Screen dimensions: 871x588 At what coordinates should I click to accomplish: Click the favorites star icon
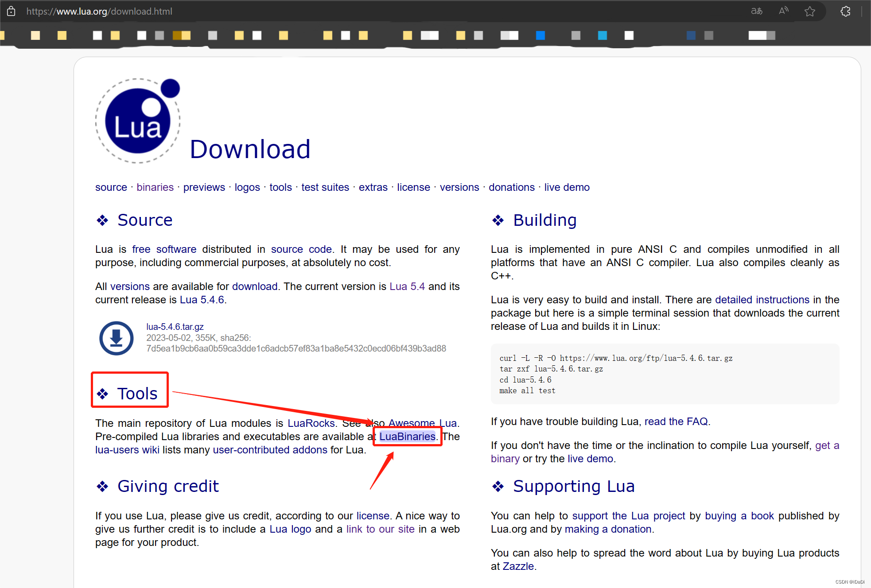point(809,12)
